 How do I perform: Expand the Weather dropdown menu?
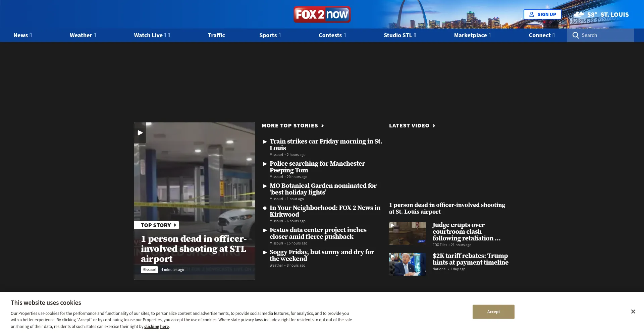tap(83, 35)
